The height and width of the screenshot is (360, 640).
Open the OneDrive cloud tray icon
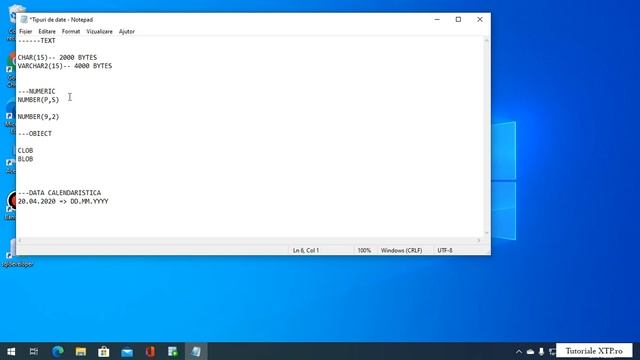point(530,351)
